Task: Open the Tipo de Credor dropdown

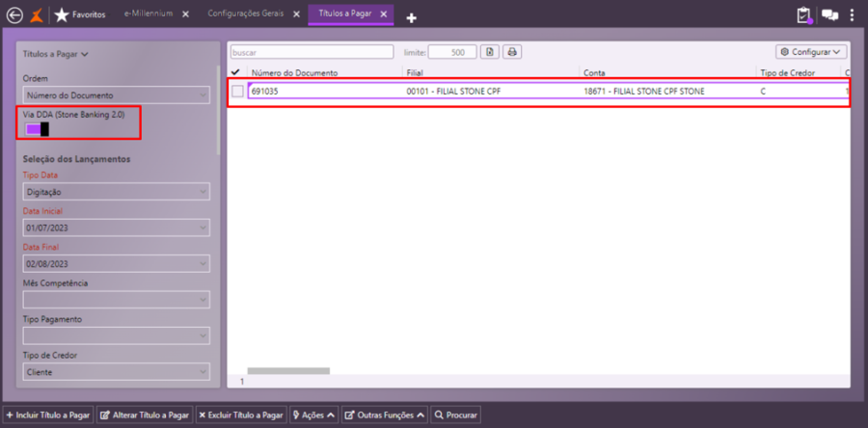Action: point(117,372)
